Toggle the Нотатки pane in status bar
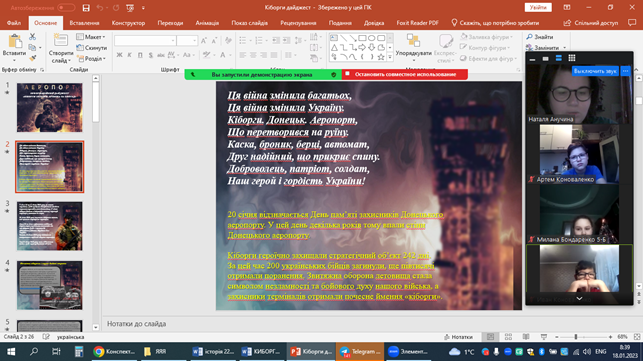This screenshot has width=643, height=361. coord(458,337)
